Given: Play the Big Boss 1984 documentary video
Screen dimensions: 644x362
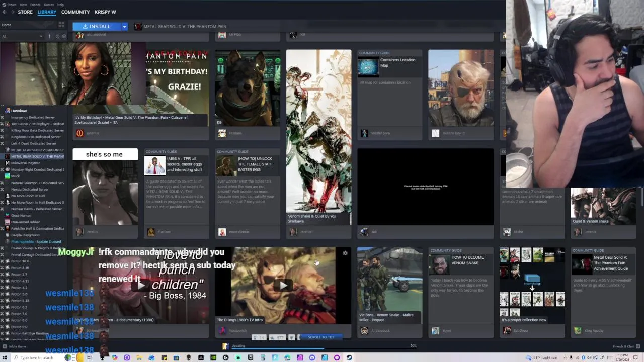Looking at the screenshot, I should point(141,285).
